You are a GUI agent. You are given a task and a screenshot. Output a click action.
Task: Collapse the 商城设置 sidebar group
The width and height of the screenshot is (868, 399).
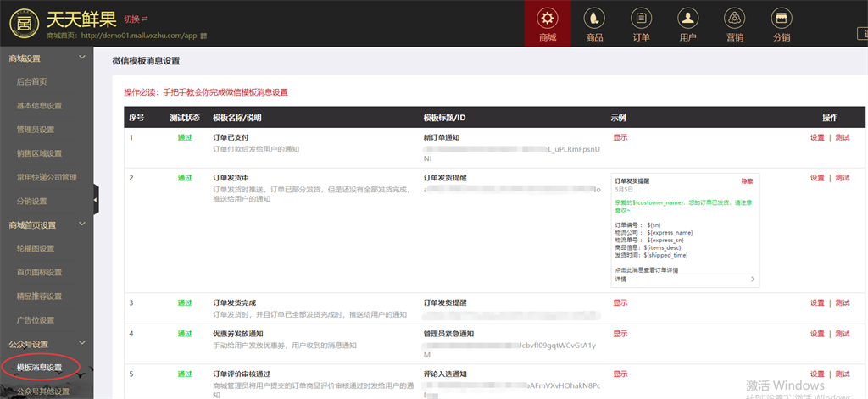tap(81, 58)
